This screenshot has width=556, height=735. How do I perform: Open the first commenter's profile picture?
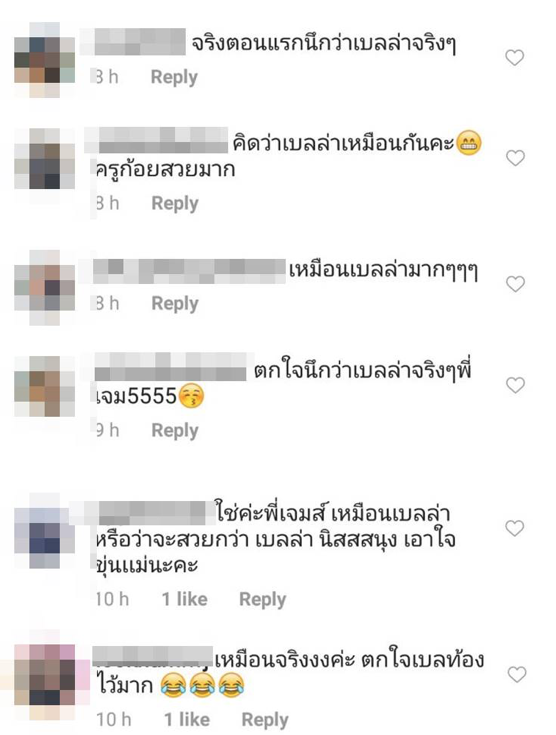tap(45, 60)
